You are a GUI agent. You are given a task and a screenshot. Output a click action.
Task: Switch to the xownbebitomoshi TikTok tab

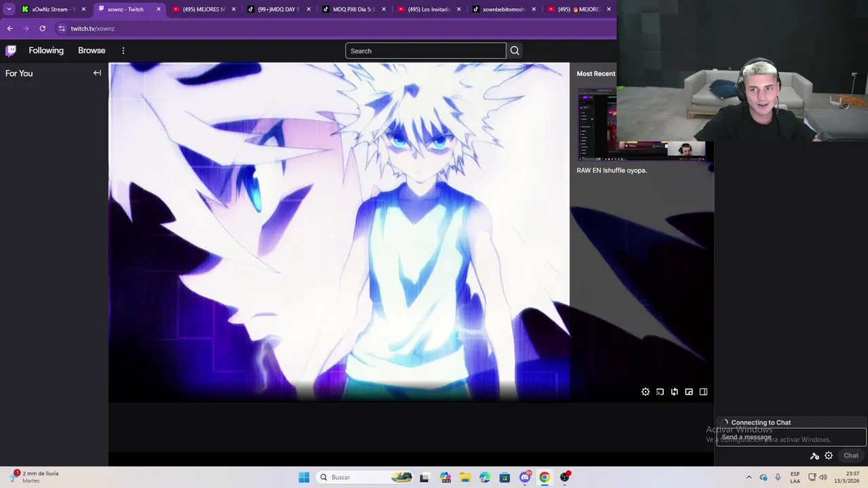(505, 9)
